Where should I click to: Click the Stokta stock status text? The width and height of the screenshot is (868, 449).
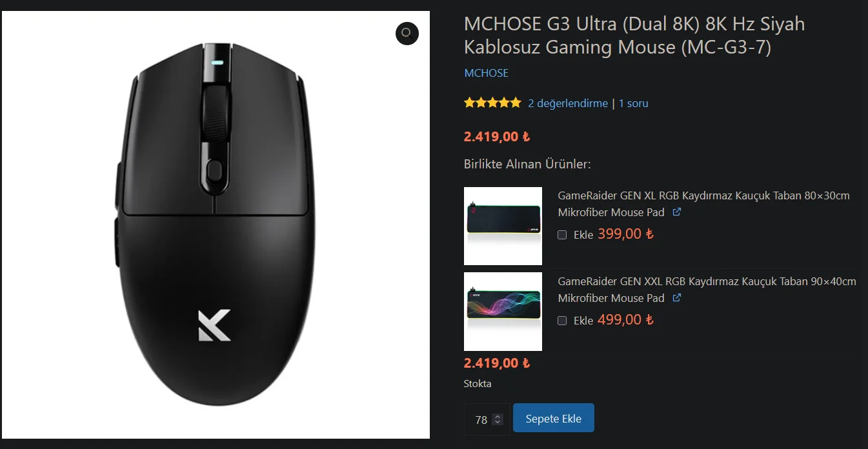pyautogui.click(x=478, y=383)
